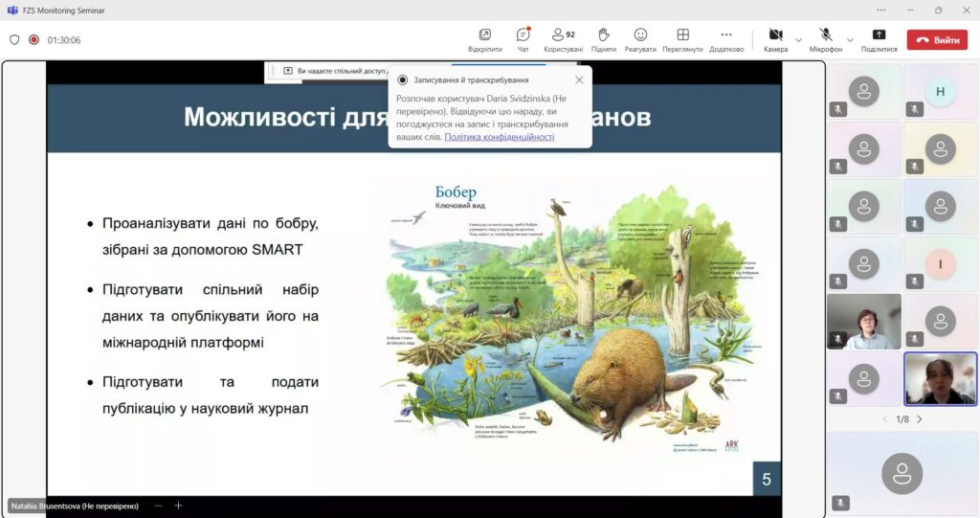Expand microphone options dropdown arrow
The height and width of the screenshot is (518, 980).
850,40
